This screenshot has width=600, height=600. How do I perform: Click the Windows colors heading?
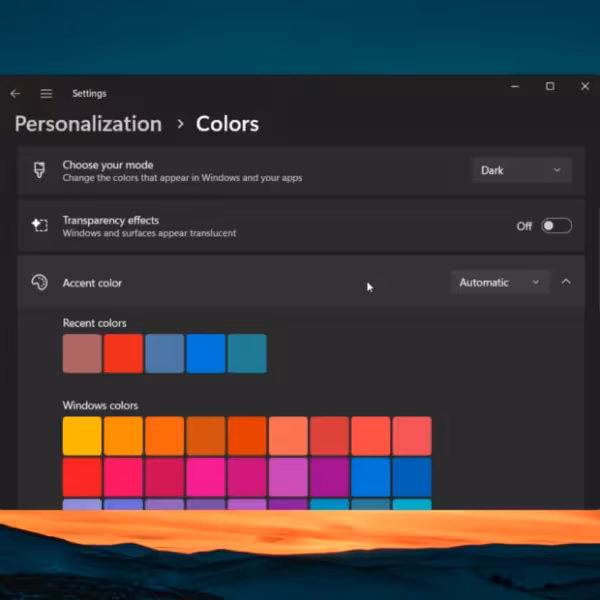[100, 405]
